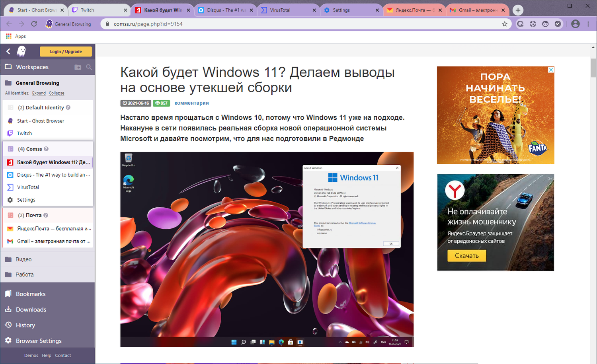View site security lock info
Viewport: 597px width, 364px height.
tap(107, 24)
